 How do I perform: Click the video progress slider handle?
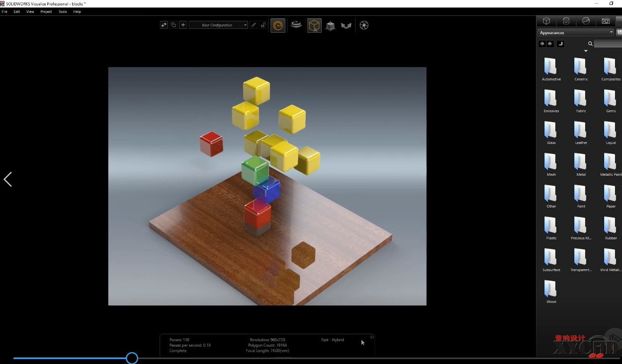tap(132, 358)
